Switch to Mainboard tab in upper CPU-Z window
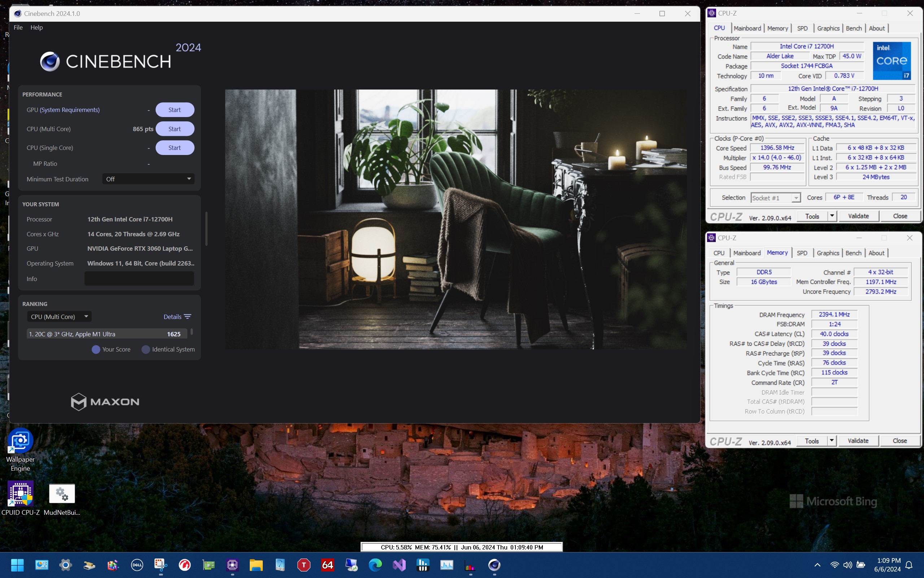The width and height of the screenshot is (924, 578). [x=747, y=28]
